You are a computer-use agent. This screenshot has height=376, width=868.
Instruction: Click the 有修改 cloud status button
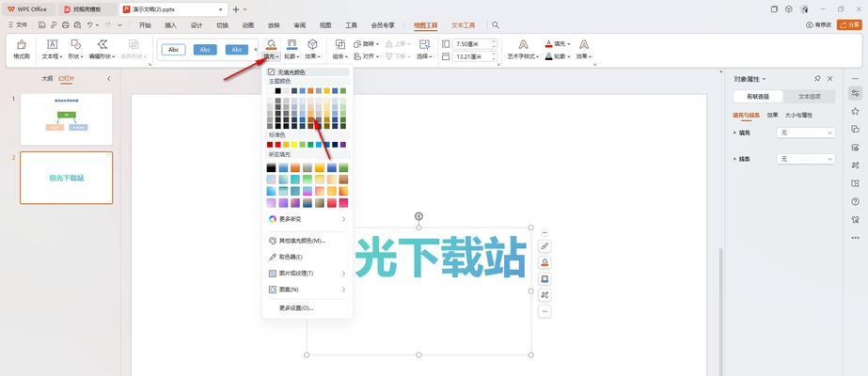tap(819, 24)
